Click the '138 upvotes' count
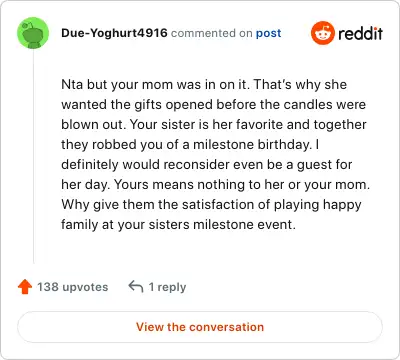 [x=72, y=287]
